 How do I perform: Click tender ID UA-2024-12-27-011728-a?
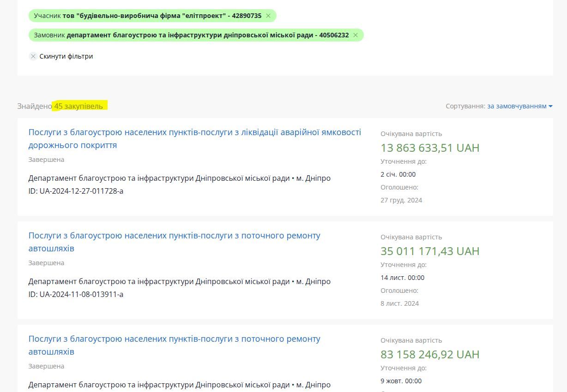[76, 191]
